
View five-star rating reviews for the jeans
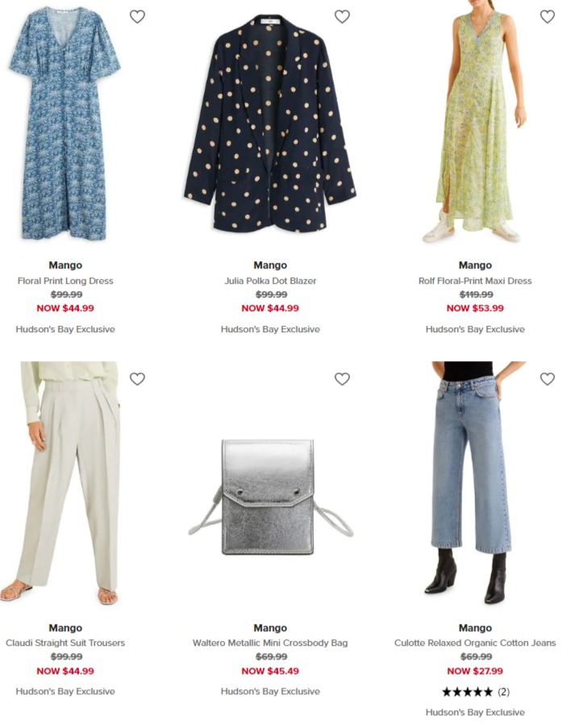coord(475,693)
